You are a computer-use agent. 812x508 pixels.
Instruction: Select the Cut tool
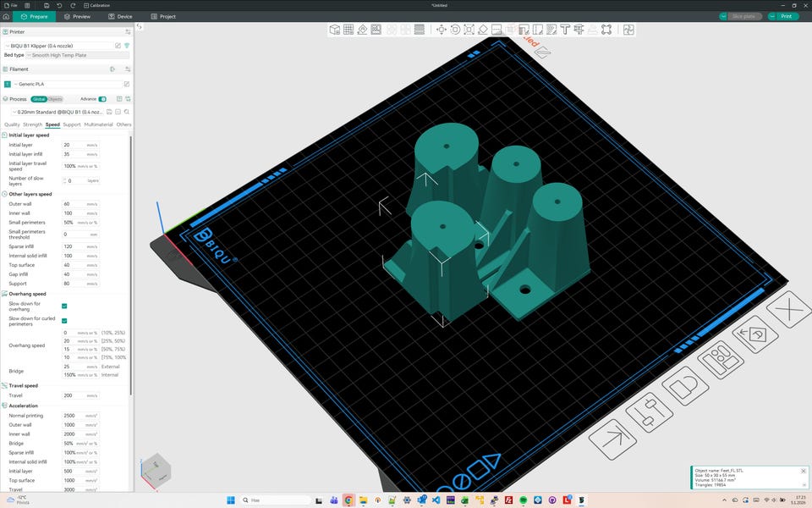497,30
